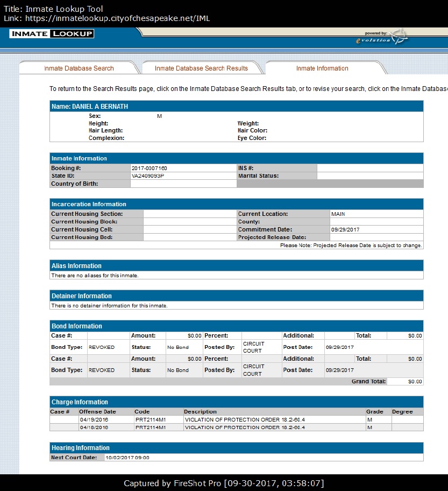Click the Alias Information section header
This screenshot has width=448, height=491.
[236, 266]
